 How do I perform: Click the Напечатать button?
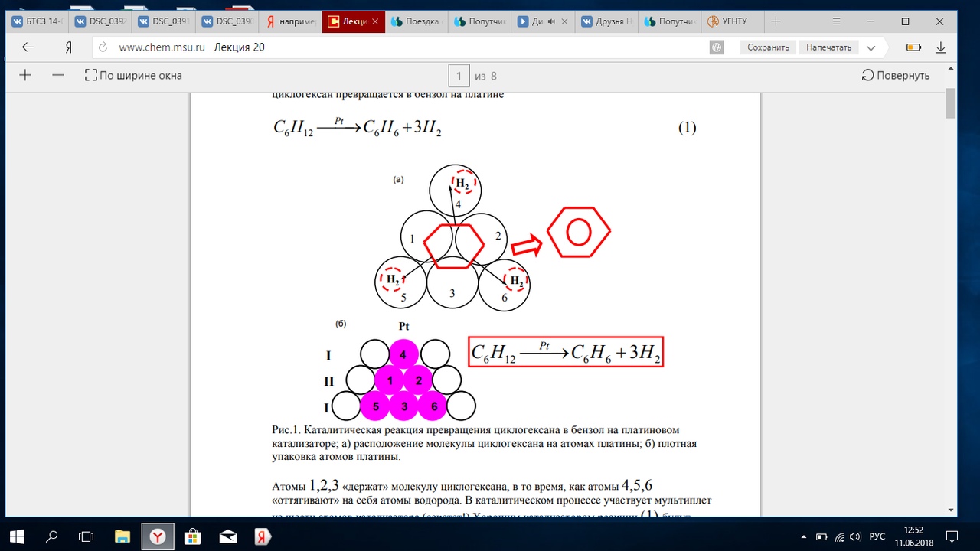coord(829,47)
